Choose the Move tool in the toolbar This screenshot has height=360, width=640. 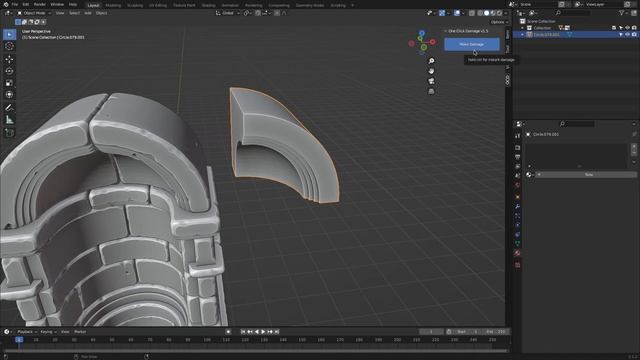coord(9,59)
